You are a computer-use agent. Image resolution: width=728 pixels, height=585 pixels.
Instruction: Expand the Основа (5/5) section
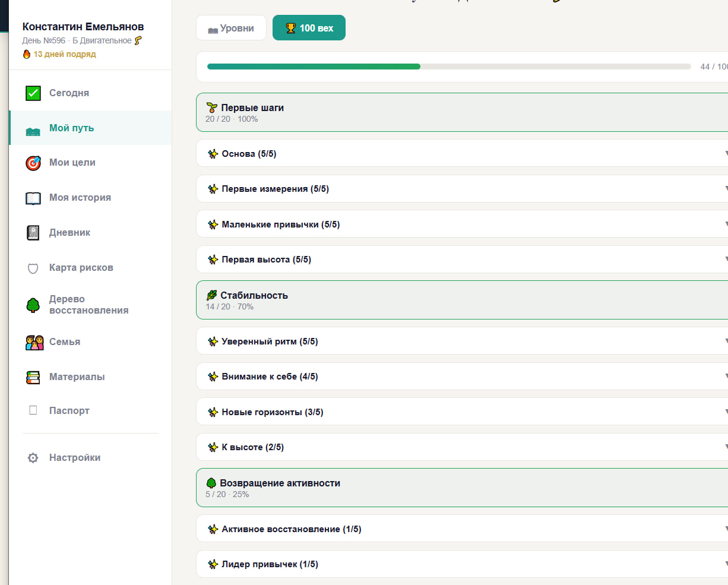(462, 154)
